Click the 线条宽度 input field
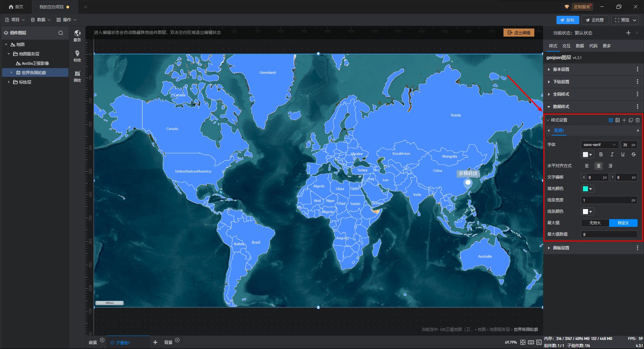Viewport: 644px width, 349px height. click(609, 200)
